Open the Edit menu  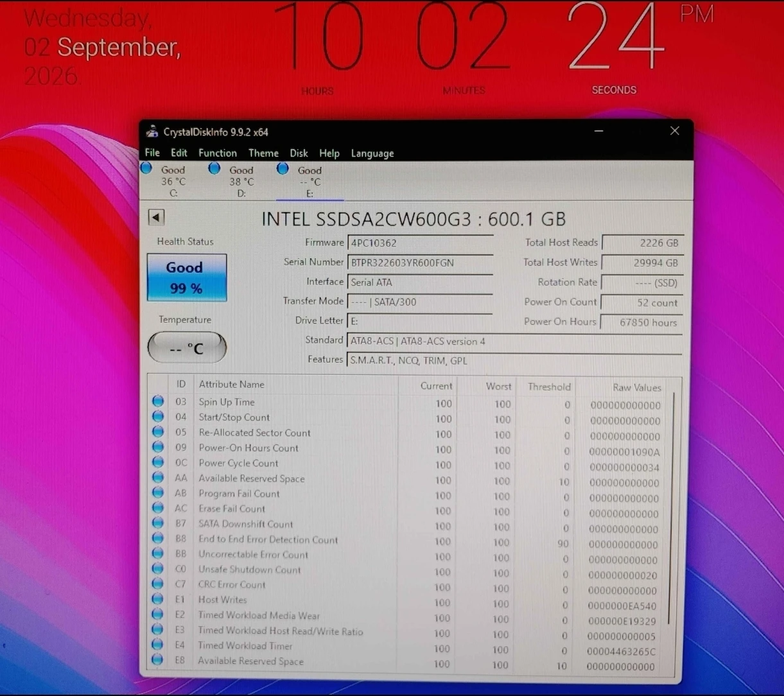179,153
